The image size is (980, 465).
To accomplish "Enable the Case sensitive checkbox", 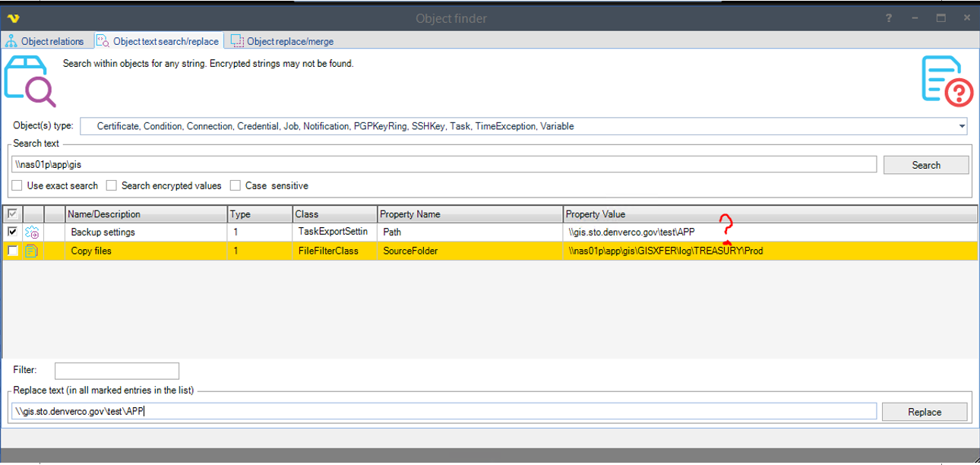I will (236, 185).
